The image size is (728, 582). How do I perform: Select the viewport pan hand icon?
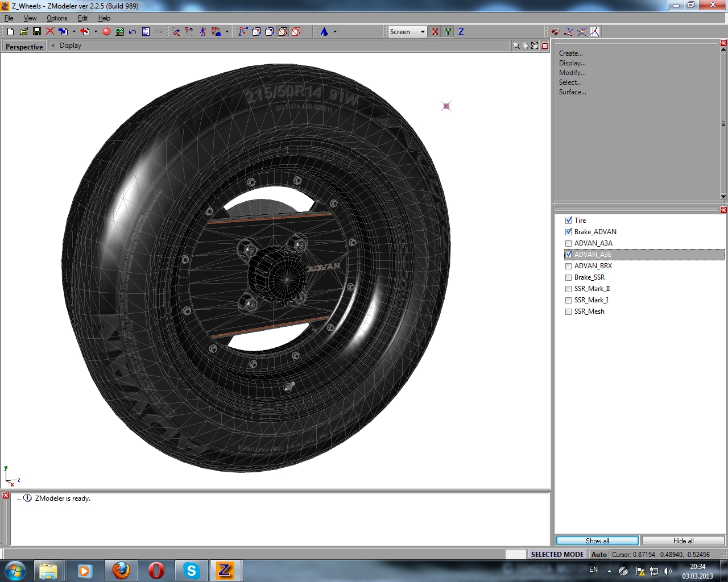point(526,46)
